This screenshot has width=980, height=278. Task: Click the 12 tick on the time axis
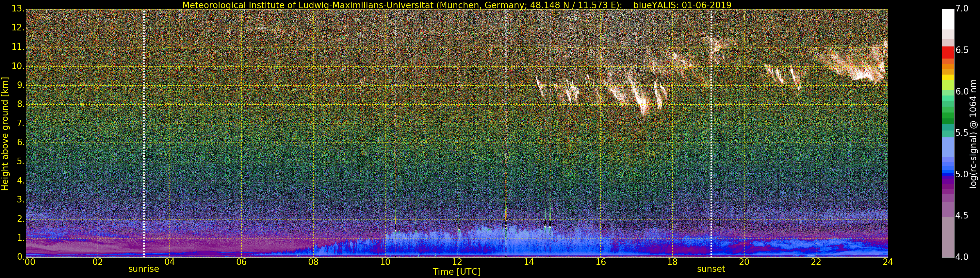(x=457, y=262)
